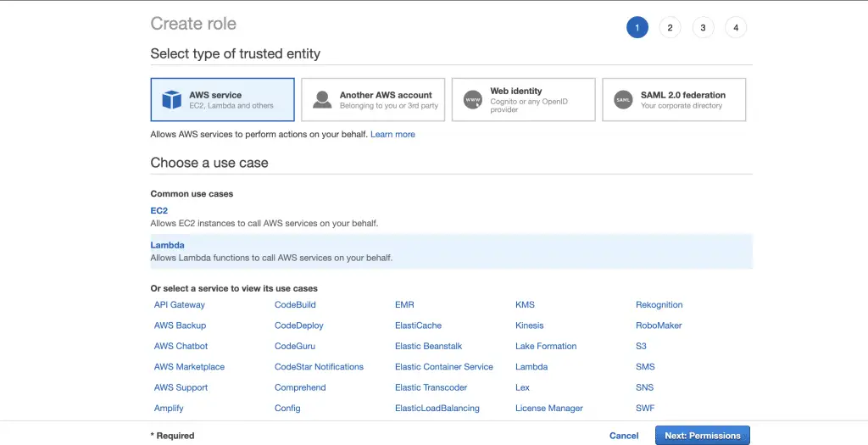The height and width of the screenshot is (445, 868).
Task: Choose the AWS service trusted entity card
Action: coord(223,100)
